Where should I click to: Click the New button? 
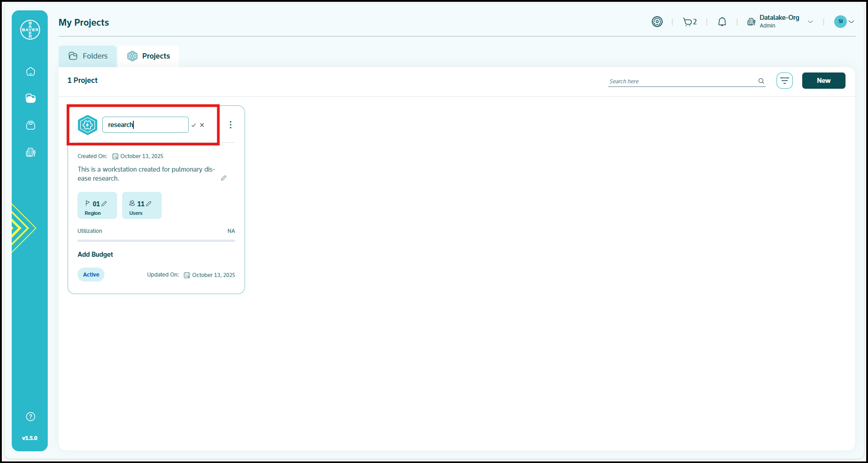823,81
